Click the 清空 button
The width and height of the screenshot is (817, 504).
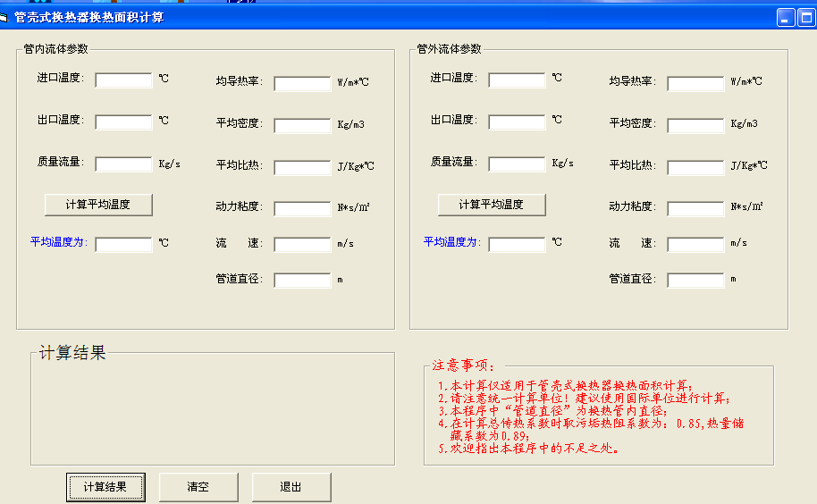pyautogui.click(x=198, y=487)
